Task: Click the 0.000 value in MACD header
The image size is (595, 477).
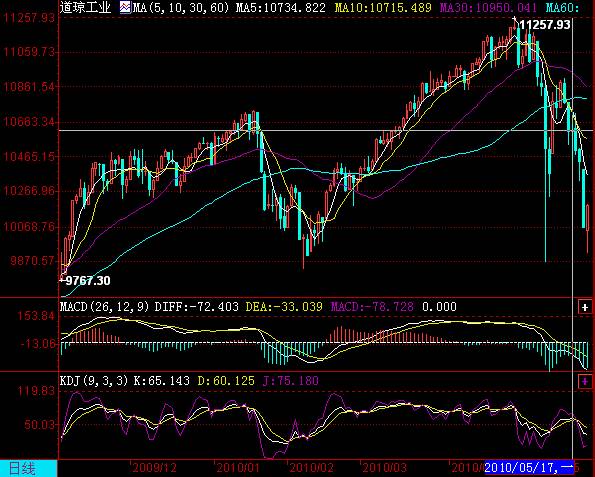Action: coord(439,307)
